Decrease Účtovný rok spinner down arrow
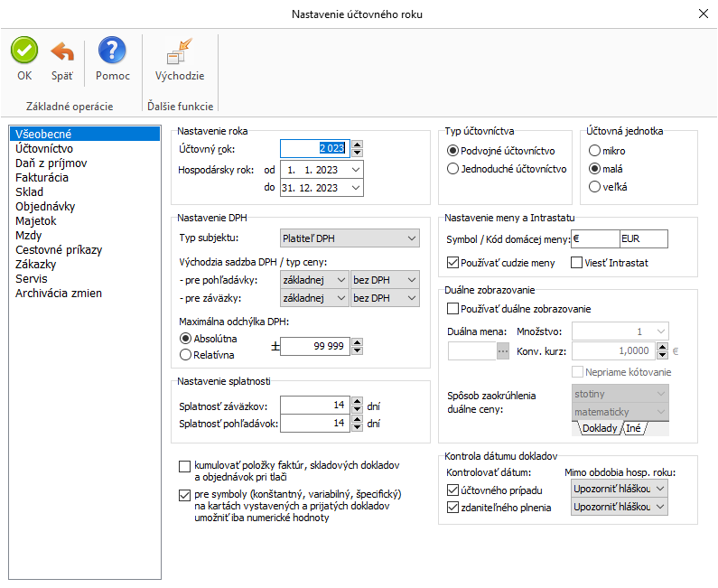 (x=357, y=153)
